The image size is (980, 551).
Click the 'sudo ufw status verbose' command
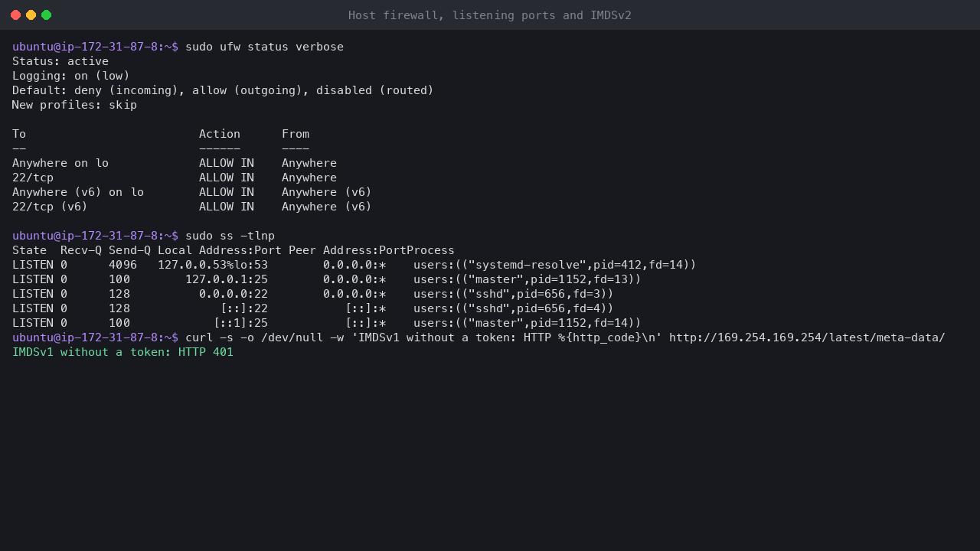264,47
